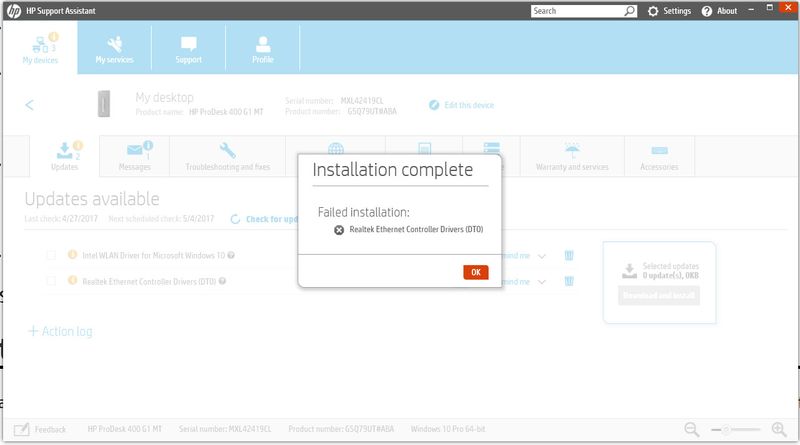Open the Feedback pencil icon
The image size is (800, 445).
point(21,429)
